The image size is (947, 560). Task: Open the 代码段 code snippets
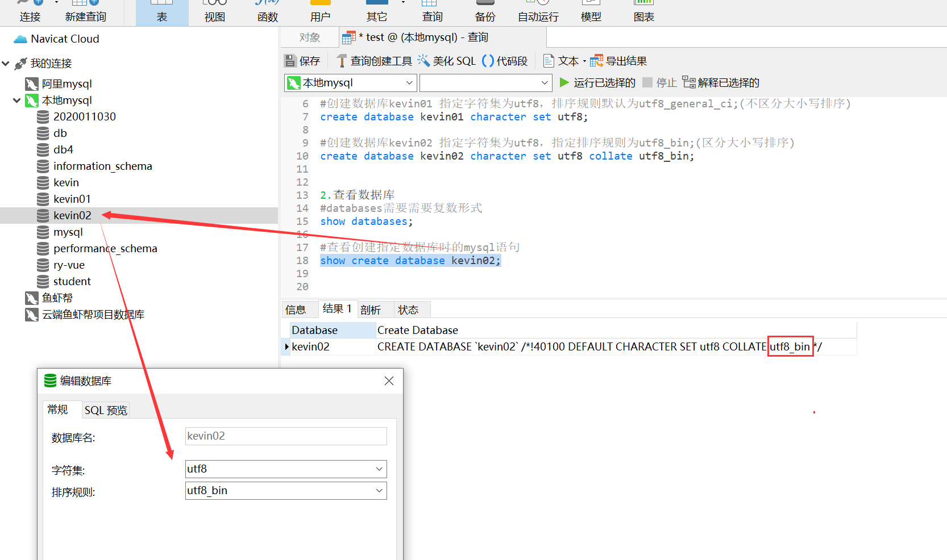click(x=505, y=61)
